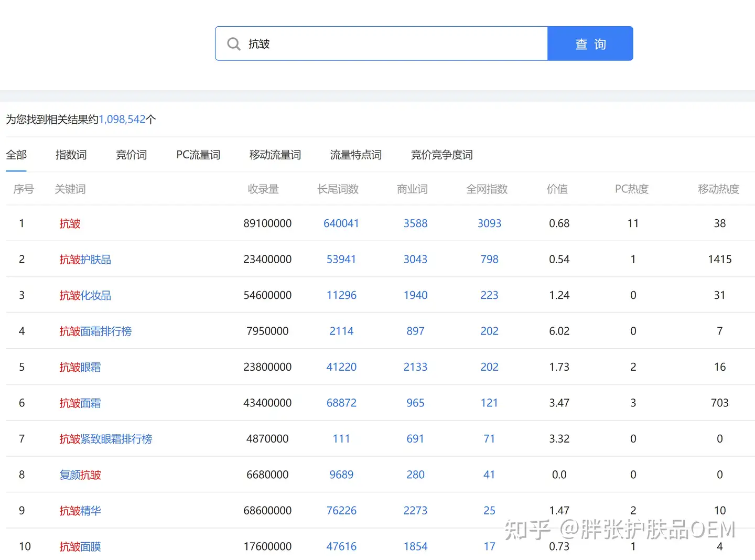Focus the keyword search input field
Viewport: 755px width, 560px height.
(x=381, y=44)
